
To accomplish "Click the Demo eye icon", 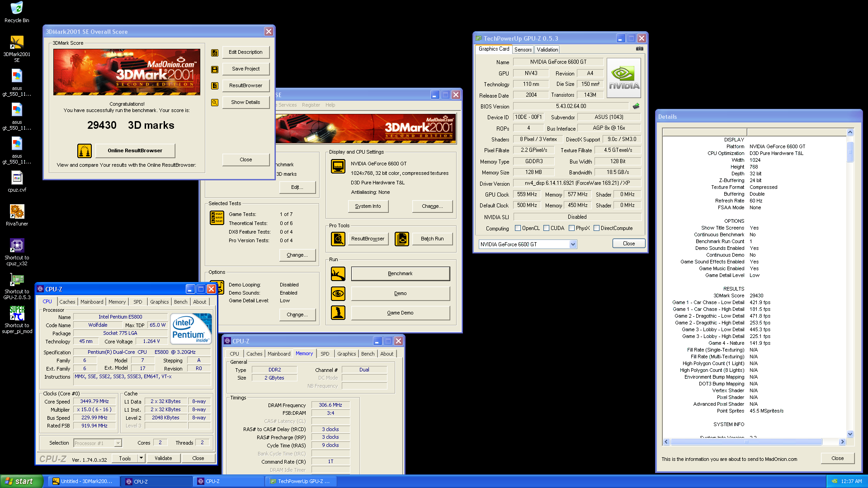I will click(x=338, y=293).
